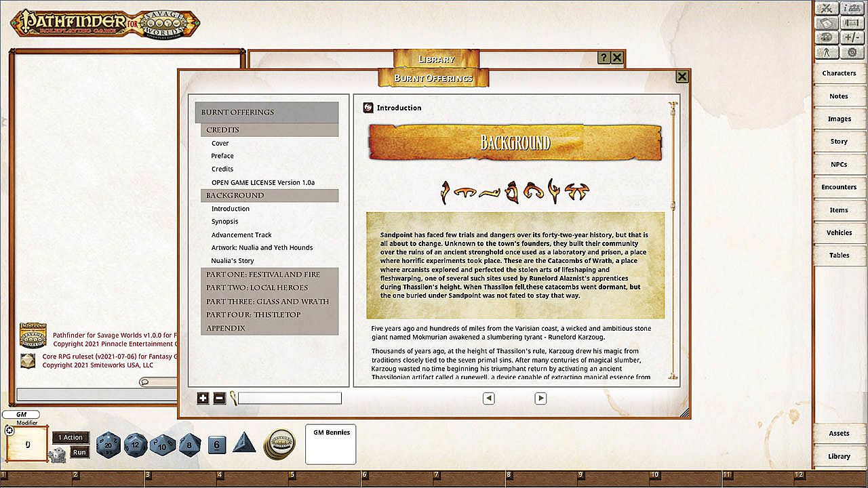Screen dimensions: 868x488
Task: Open OPEN GAME LICENSE Version 1.0a entry
Action: 263,182
